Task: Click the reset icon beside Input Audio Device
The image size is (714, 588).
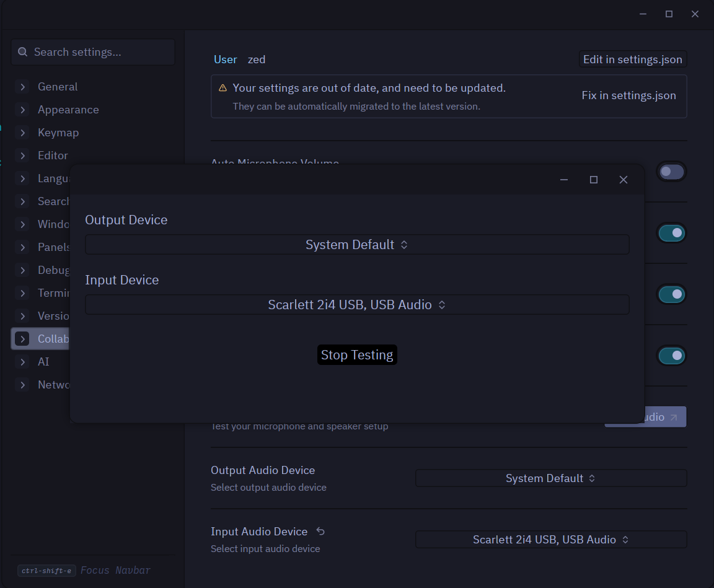Action: [x=320, y=530]
